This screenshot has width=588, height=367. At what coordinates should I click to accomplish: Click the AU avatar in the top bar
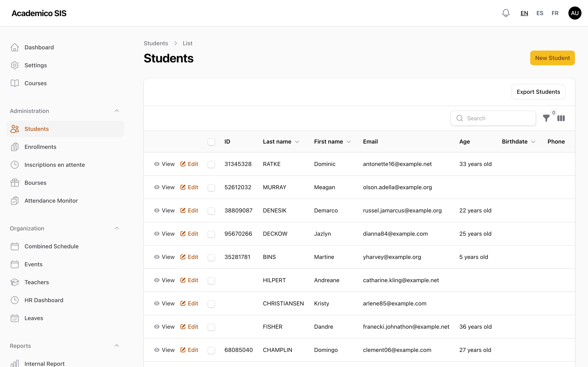click(575, 13)
